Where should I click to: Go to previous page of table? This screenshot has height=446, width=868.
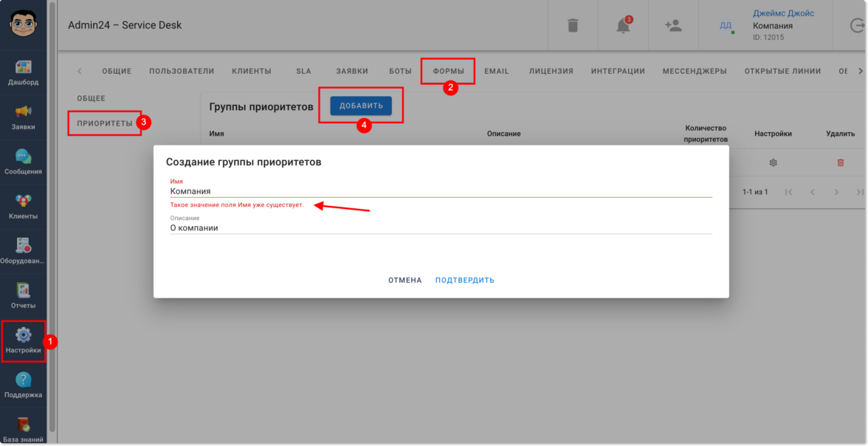pyautogui.click(x=813, y=192)
